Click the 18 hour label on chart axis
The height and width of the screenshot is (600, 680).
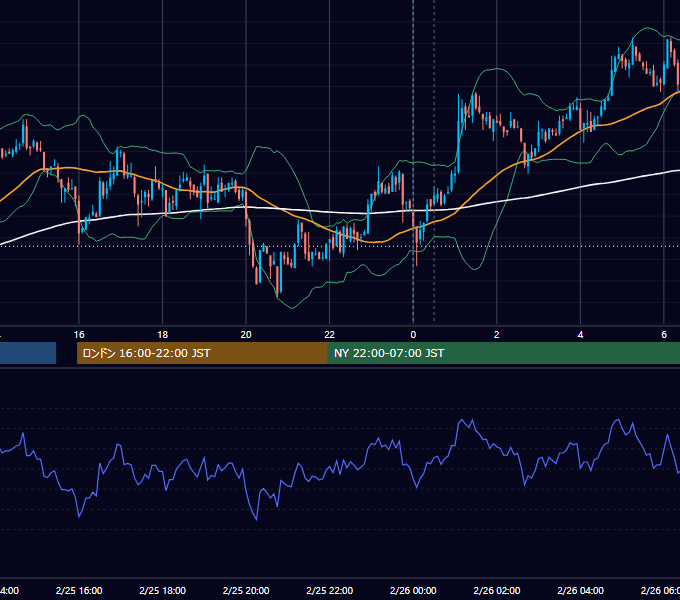[162, 335]
